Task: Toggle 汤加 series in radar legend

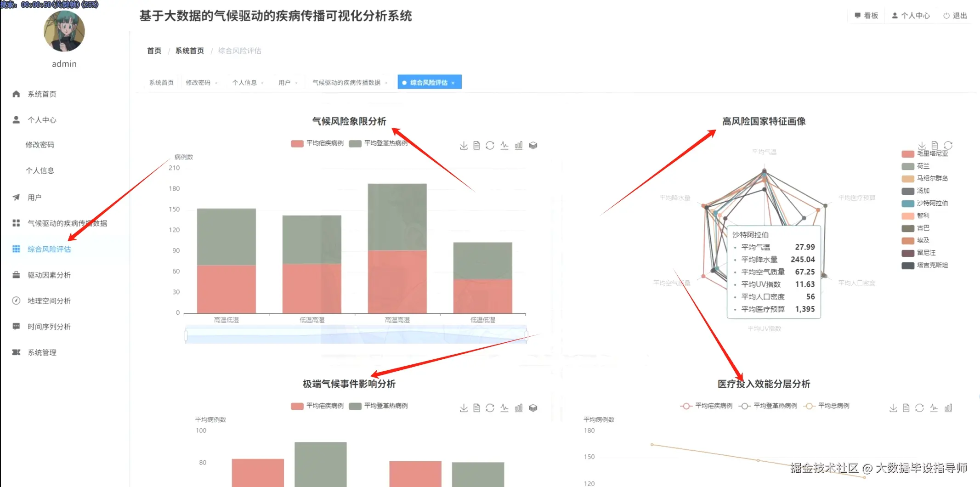Action: pyautogui.click(x=916, y=191)
